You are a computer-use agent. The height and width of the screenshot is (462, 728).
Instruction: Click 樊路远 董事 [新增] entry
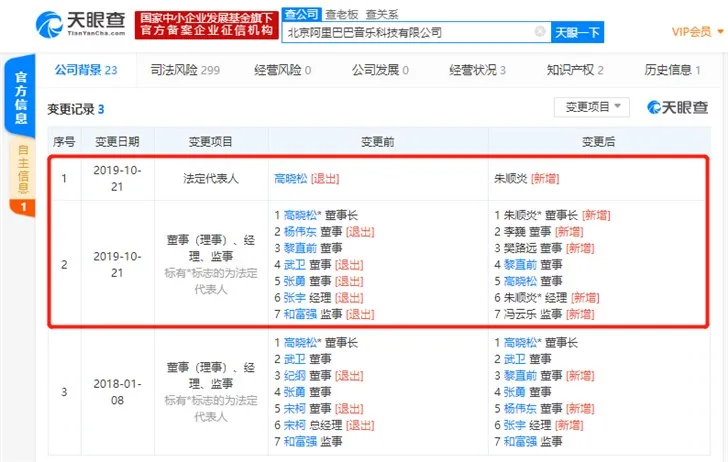coord(544,248)
